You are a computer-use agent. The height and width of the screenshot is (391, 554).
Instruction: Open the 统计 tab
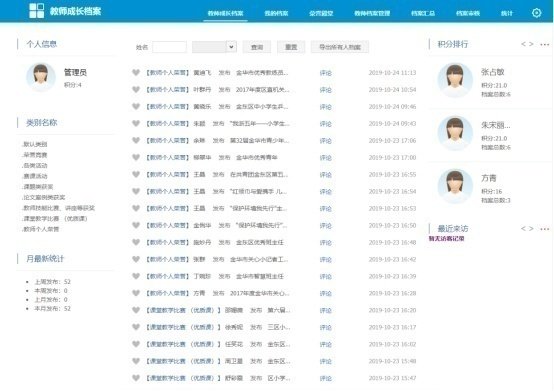507,13
